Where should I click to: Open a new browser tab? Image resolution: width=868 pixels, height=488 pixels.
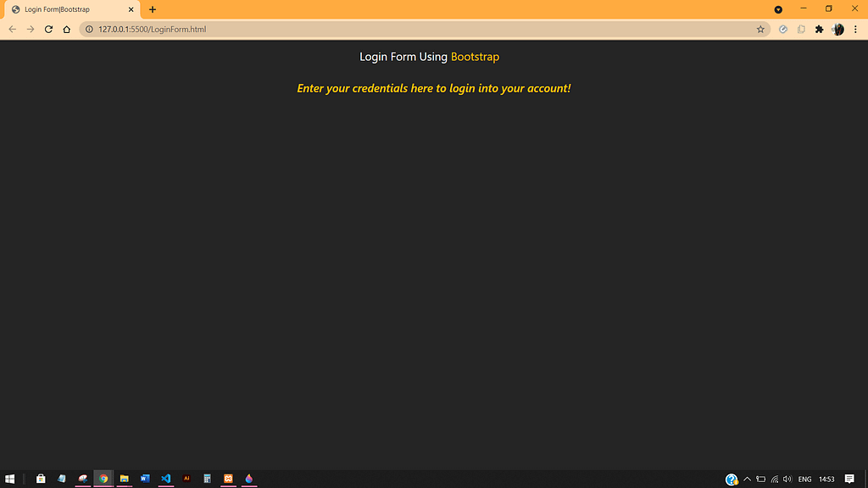click(152, 9)
